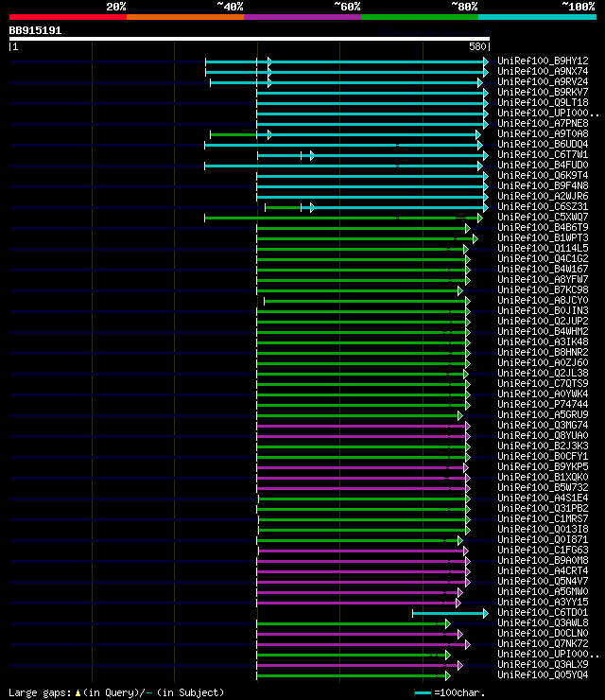Select hit UniRef100_A2WJR6

coord(543,196)
